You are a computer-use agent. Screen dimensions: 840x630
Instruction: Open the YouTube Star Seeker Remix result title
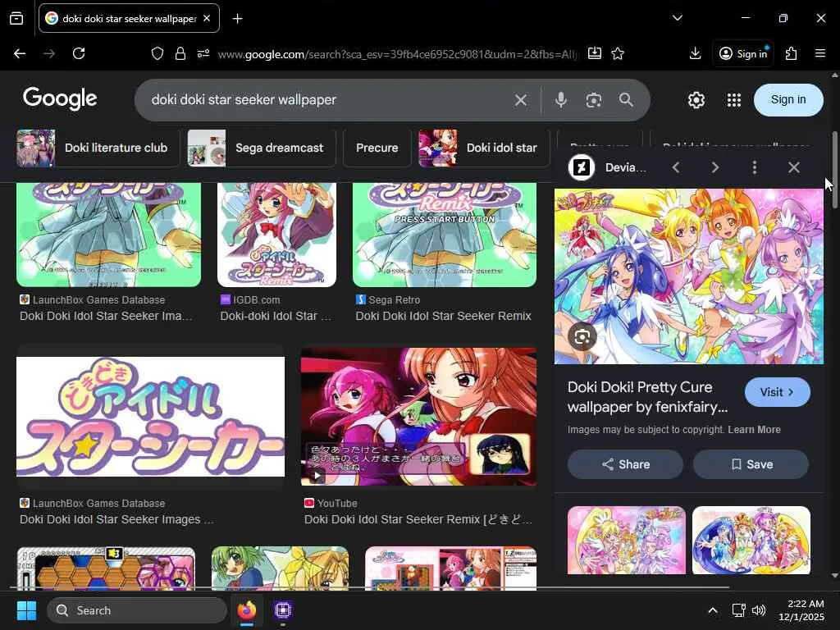[x=418, y=519]
